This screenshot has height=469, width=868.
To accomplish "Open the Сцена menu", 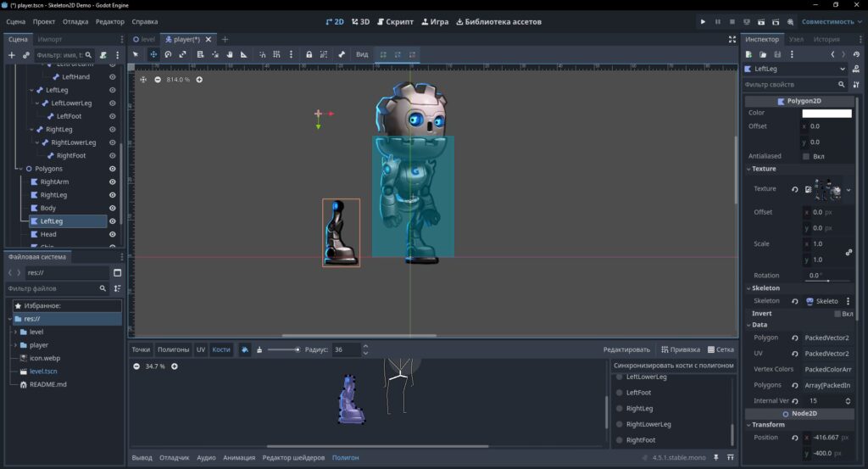I will point(16,21).
